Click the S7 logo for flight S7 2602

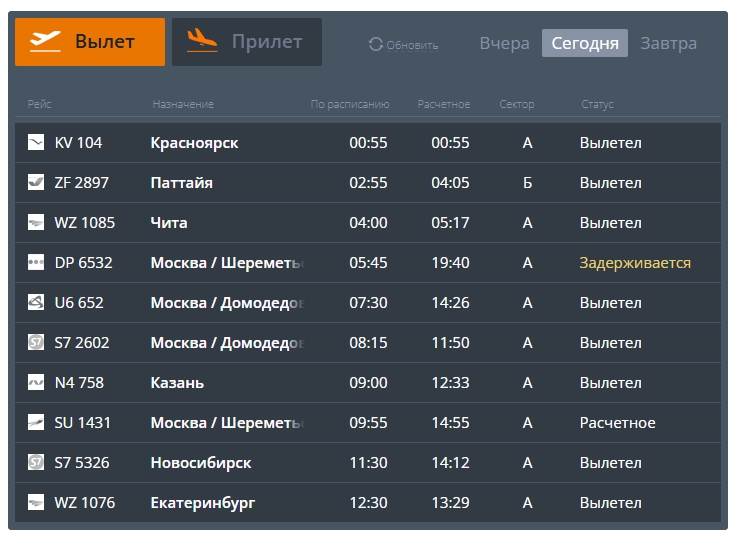pos(36,342)
